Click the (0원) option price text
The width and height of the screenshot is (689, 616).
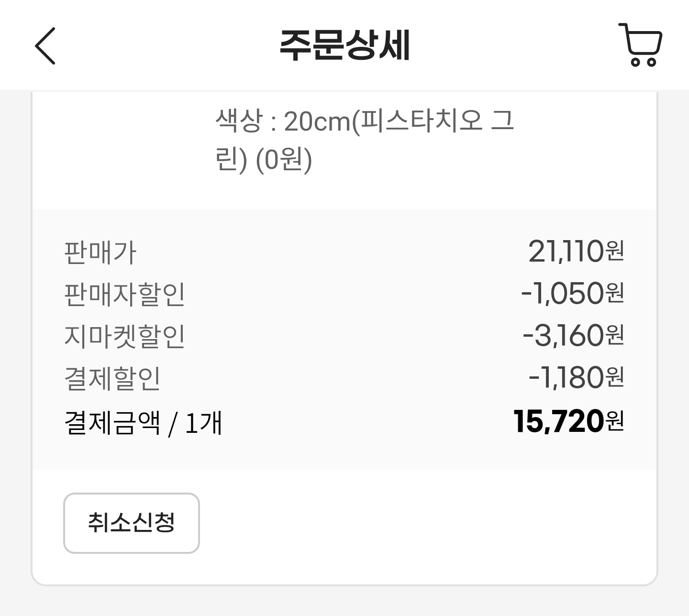click(284, 160)
